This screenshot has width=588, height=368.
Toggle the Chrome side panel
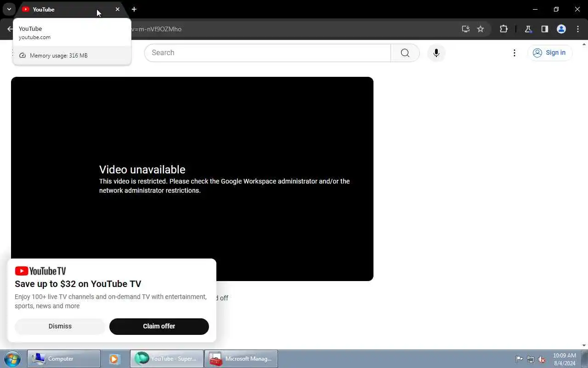544,29
